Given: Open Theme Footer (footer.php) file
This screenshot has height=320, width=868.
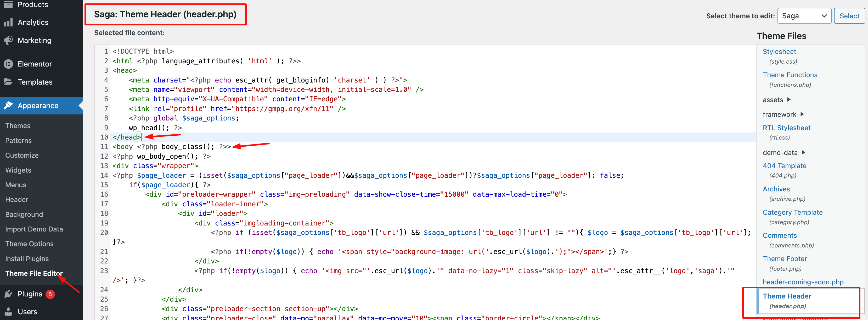Looking at the screenshot, I should click(785, 259).
